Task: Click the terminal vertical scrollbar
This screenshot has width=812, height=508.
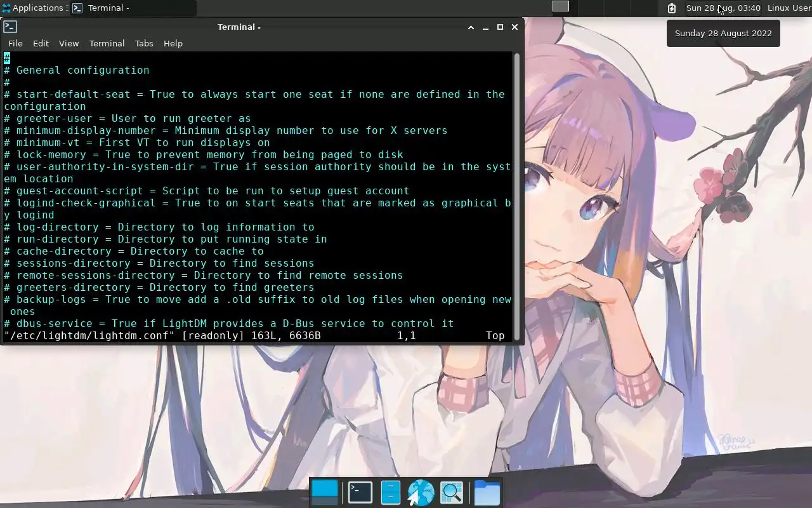Action: click(517, 196)
